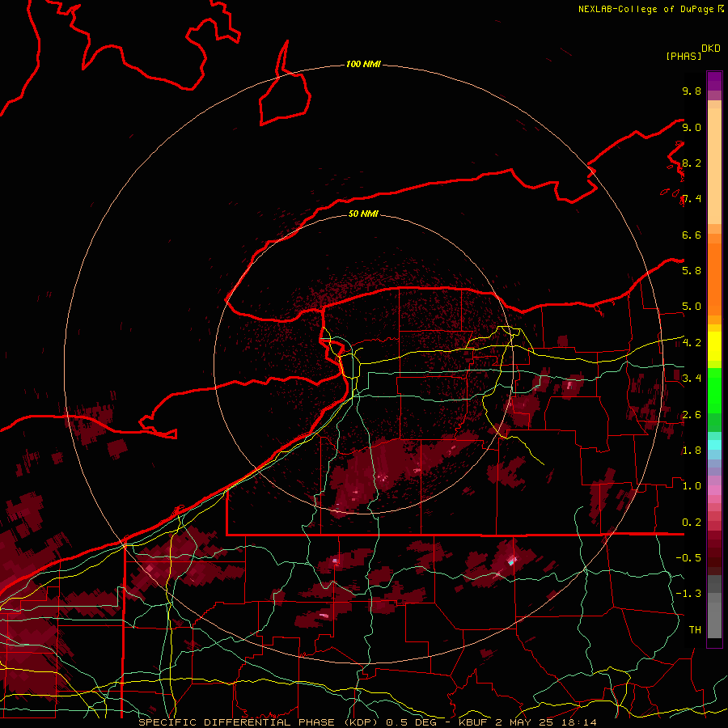Click the 9.8 value on the color scale
The image size is (728, 728).
tap(692, 91)
